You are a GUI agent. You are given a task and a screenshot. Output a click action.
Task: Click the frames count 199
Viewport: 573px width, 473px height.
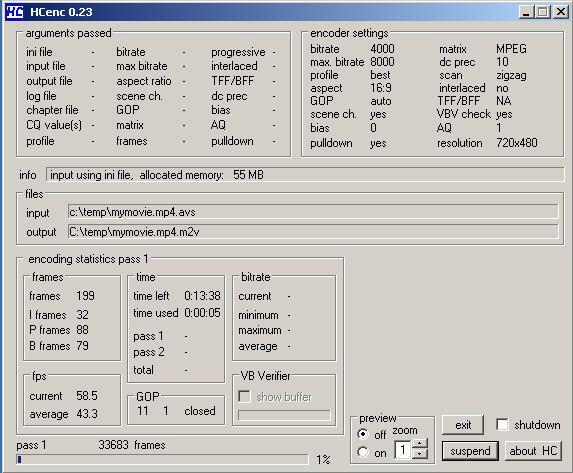click(85, 295)
